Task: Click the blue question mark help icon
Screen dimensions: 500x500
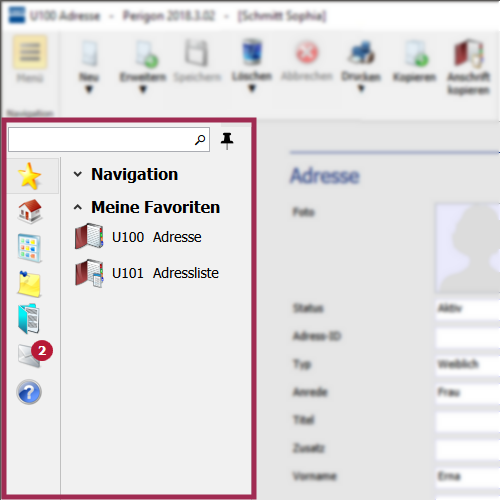Action: (29, 392)
